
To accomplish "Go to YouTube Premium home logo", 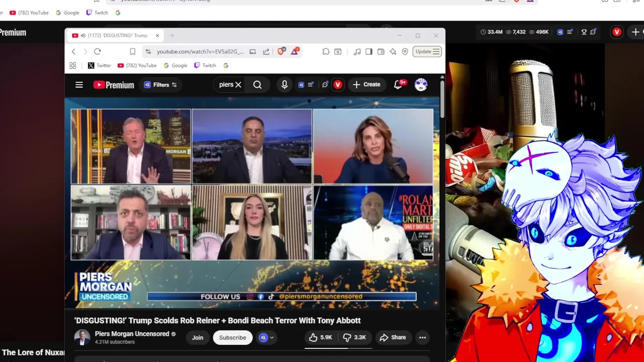I will point(114,85).
